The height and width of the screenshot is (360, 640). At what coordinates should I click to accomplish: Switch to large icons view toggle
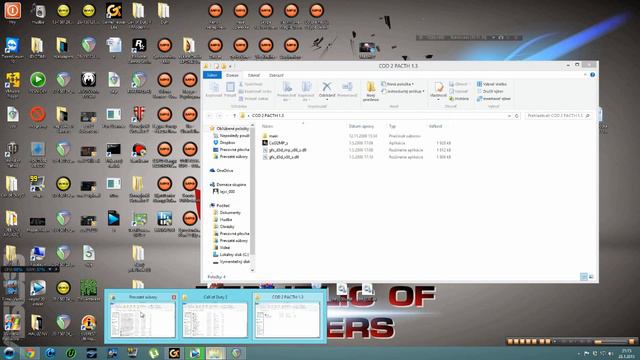(x=591, y=277)
